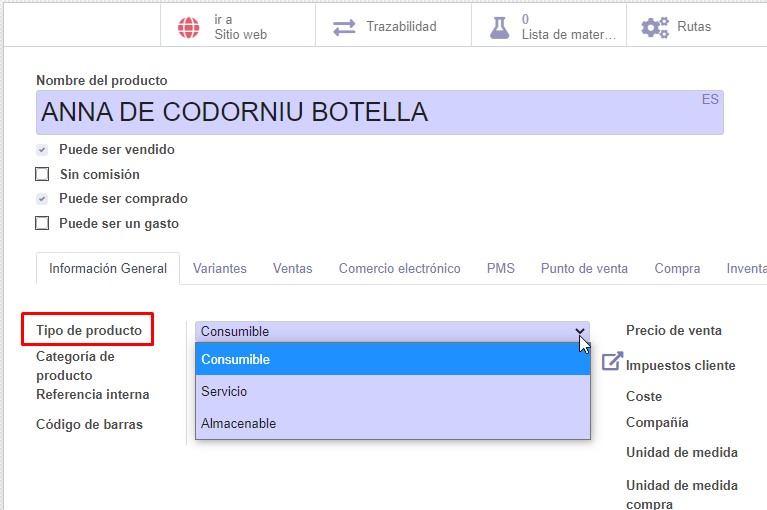Switch to the Variantes tab
The height and width of the screenshot is (510, 767).
click(220, 268)
